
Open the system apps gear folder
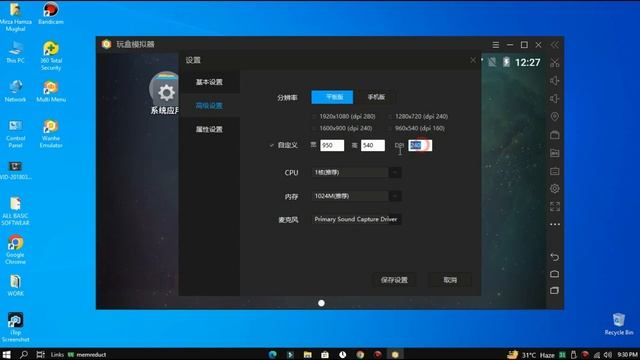click(164, 93)
